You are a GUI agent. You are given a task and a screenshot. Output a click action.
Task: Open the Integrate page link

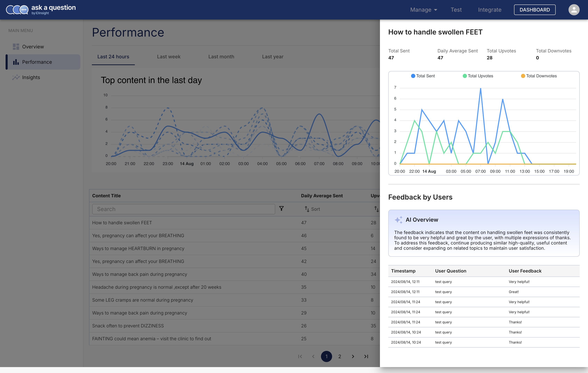pyautogui.click(x=490, y=10)
